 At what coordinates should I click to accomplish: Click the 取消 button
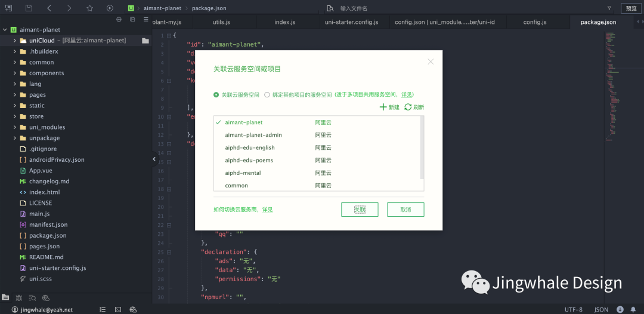[406, 210]
